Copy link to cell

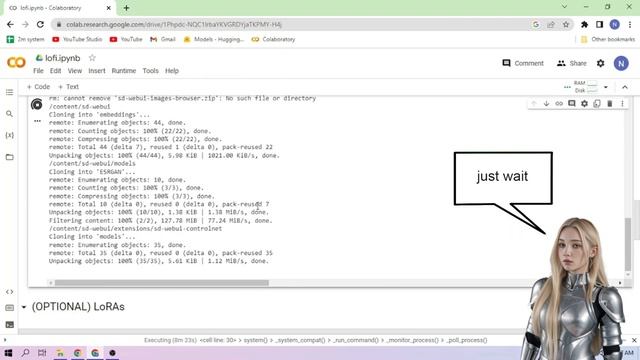pyautogui.click(x=559, y=104)
